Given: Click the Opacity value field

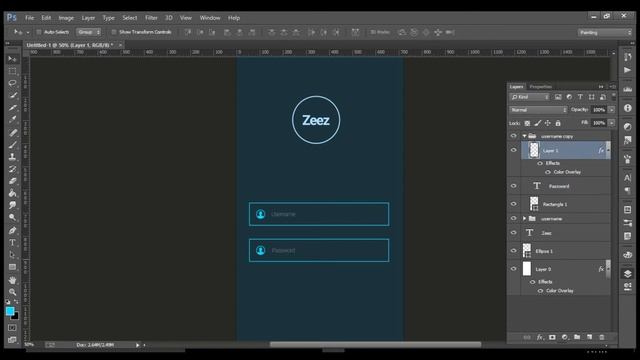Looking at the screenshot, I should (599, 110).
